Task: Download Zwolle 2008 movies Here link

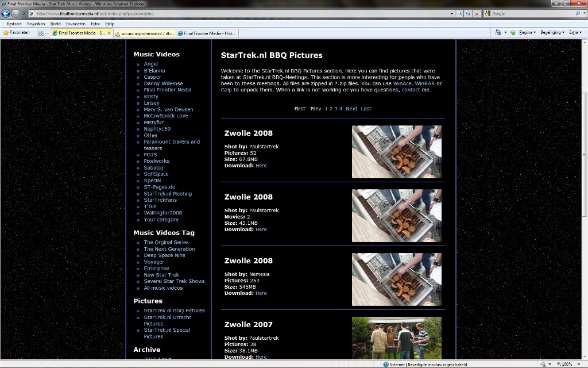Action: click(x=261, y=229)
